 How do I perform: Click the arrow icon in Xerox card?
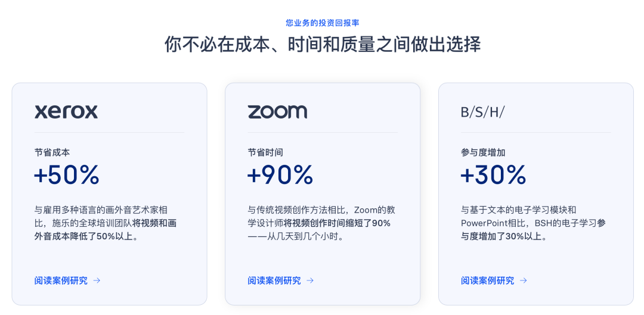click(x=97, y=280)
